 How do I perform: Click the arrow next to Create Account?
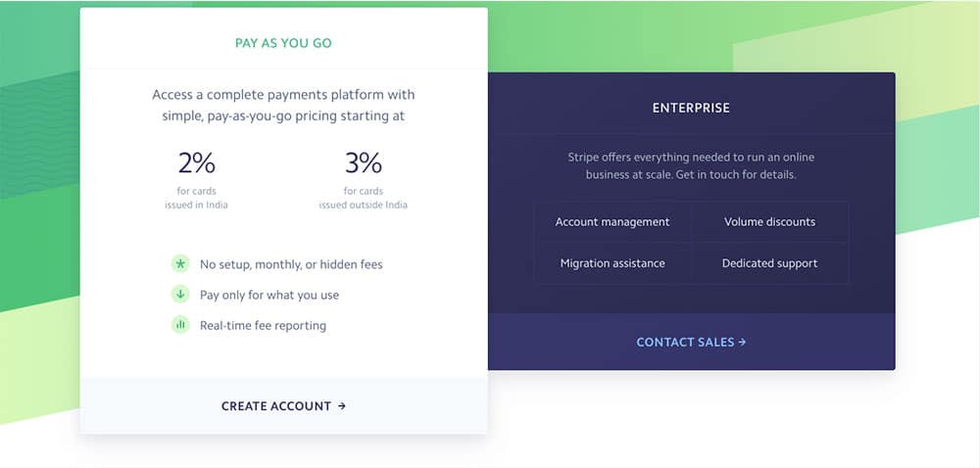tap(342, 406)
